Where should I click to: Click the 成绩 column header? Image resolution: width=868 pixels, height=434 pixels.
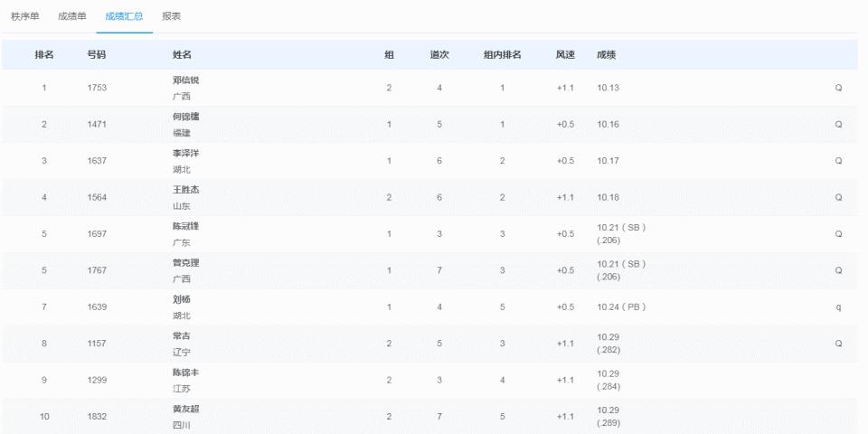(607, 55)
